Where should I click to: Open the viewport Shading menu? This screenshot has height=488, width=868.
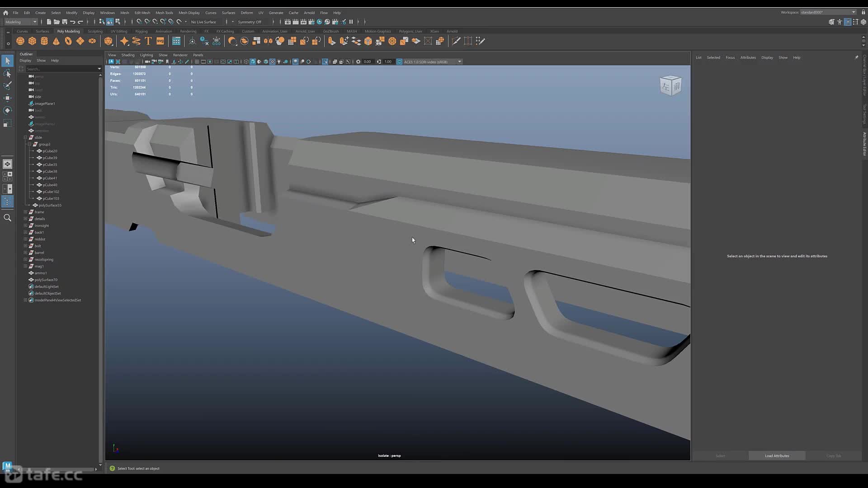tap(128, 55)
